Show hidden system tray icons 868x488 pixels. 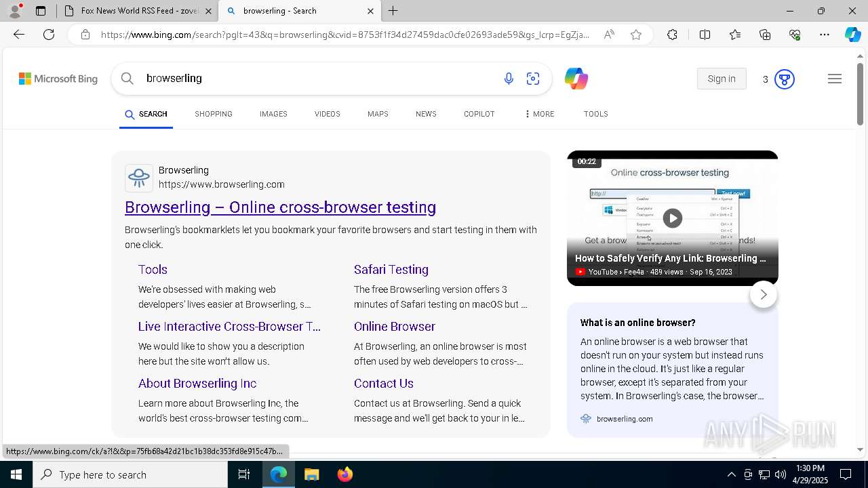coord(731,474)
